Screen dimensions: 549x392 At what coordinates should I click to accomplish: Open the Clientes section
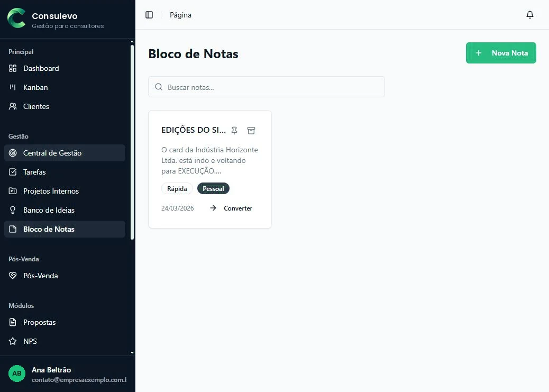tap(65, 106)
